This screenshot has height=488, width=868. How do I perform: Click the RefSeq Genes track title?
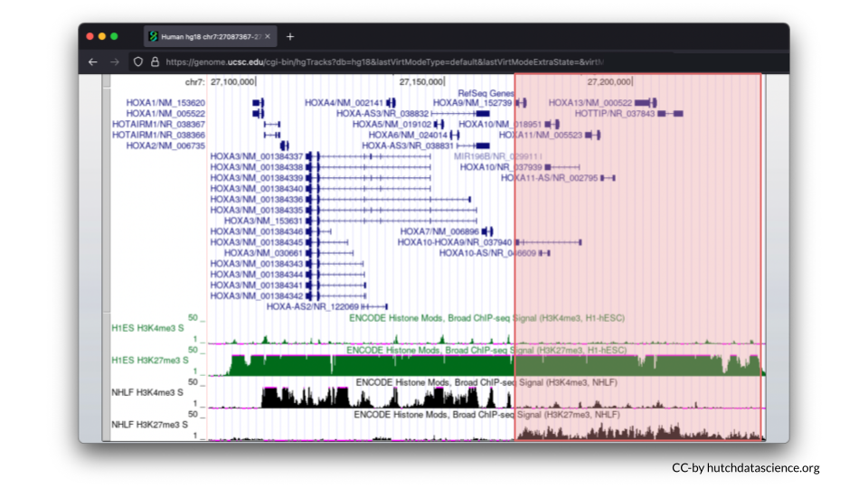click(x=486, y=93)
